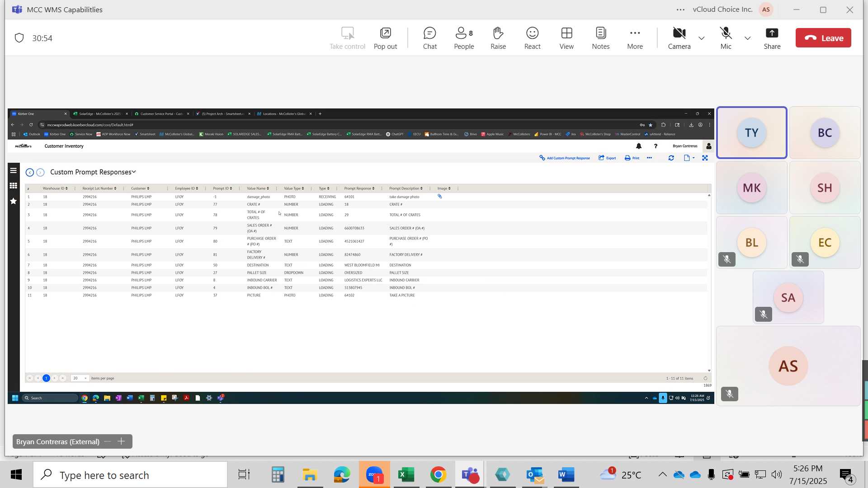Switch to the Customer Service Portal browser tab
The image size is (868, 488).
[x=162, y=114]
